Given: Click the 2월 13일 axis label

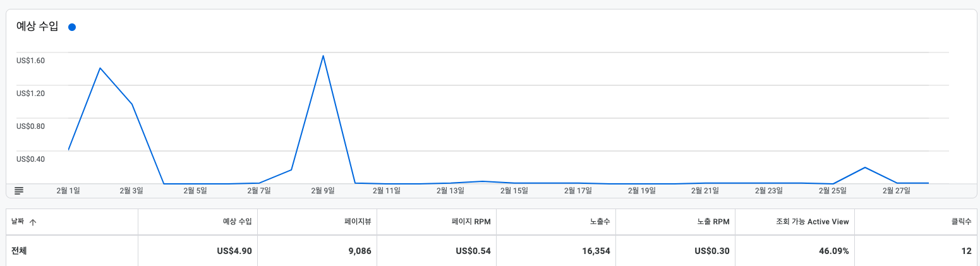Looking at the screenshot, I should pyautogui.click(x=450, y=190).
